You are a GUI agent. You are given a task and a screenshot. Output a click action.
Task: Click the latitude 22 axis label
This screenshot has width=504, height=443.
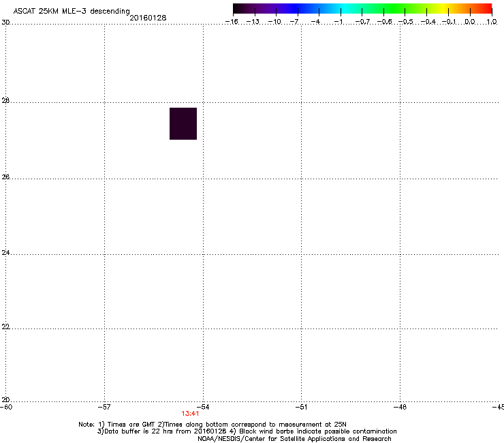5,326
